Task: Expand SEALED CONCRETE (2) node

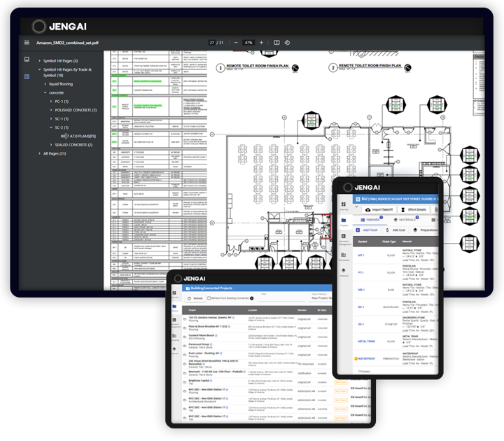Action: [51, 145]
